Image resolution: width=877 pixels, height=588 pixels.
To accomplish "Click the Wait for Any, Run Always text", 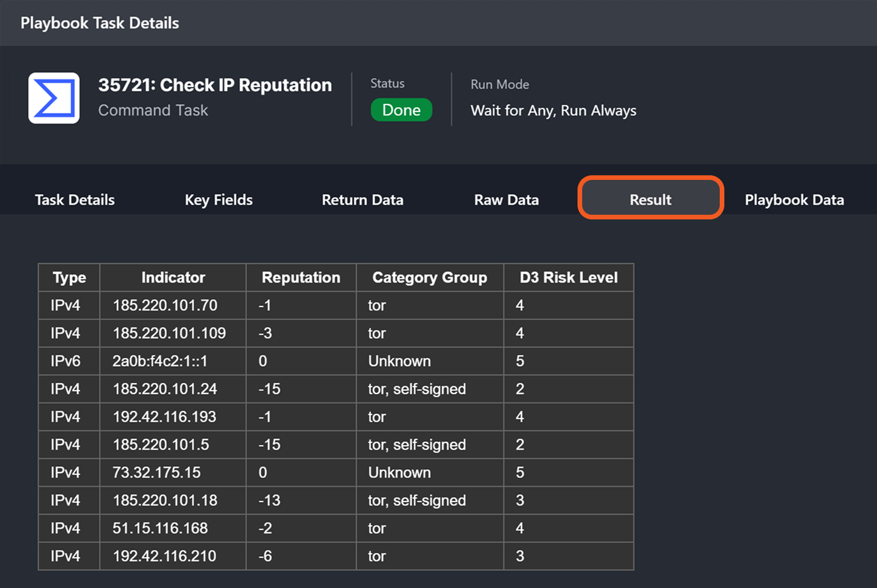I will (553, 110).
